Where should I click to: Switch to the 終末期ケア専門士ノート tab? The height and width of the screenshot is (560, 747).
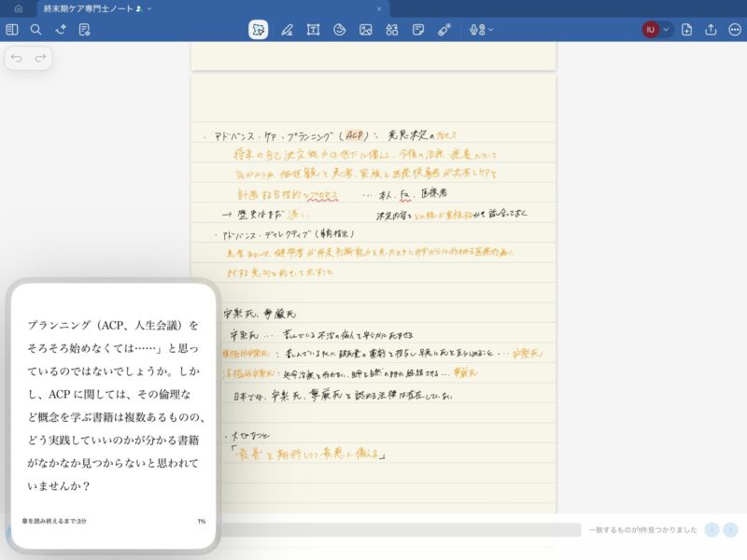[89, 8]
